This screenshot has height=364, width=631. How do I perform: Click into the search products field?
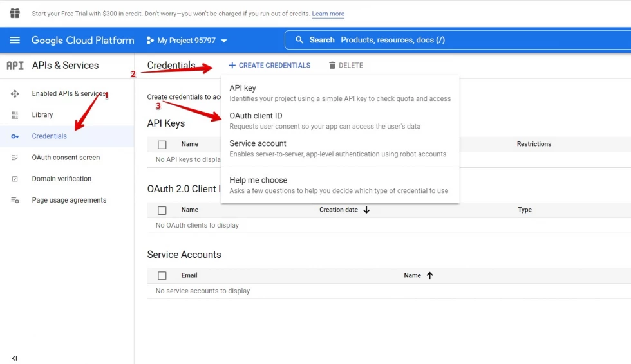pyautogui.click(x=451, y=40)
